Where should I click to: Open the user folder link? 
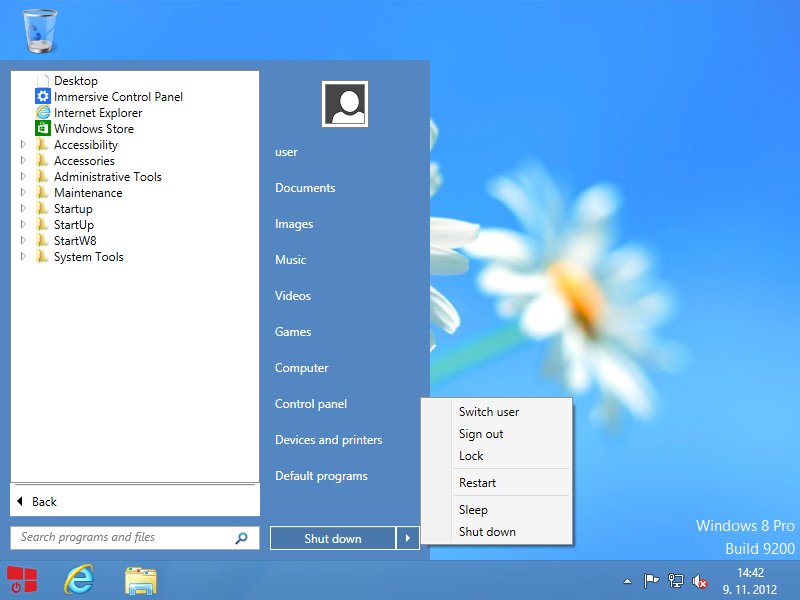click(x=286, y=152)
